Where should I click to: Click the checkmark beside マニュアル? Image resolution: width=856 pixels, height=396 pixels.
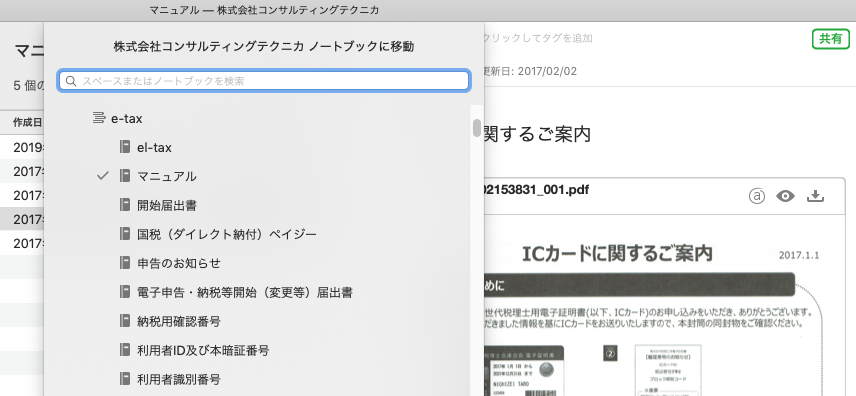[103, 176]
